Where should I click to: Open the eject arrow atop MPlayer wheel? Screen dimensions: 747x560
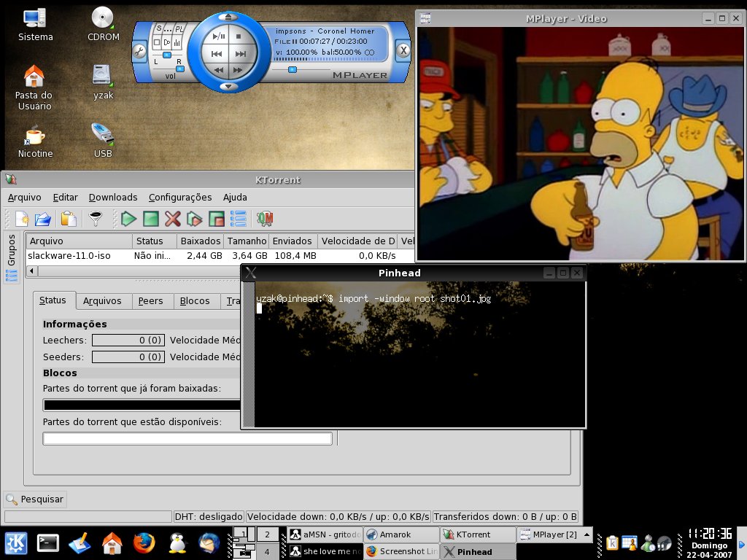click(x=228, y=17)
